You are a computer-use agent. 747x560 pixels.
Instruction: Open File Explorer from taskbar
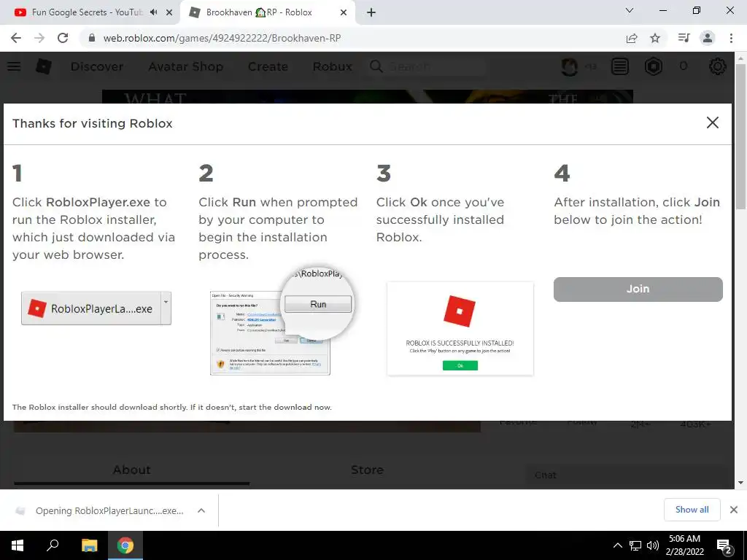[89, 545]
